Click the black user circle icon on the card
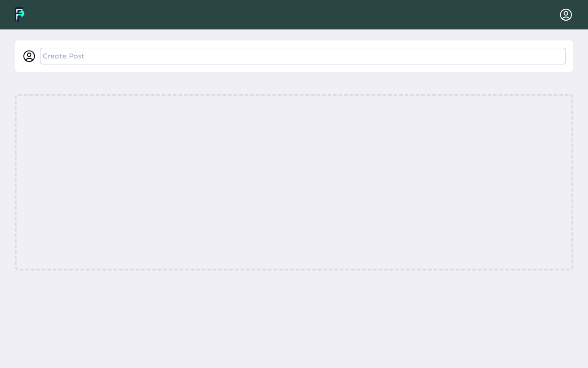 click(x=29, y=56)
